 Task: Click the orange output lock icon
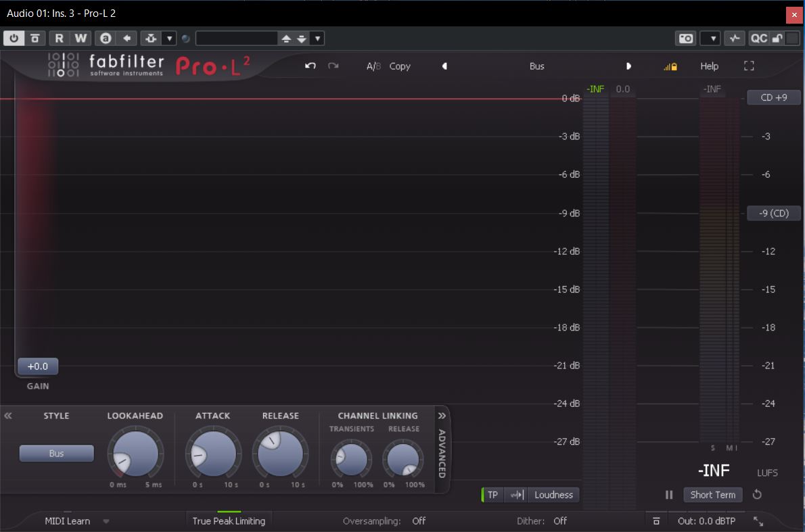(x=670, y=66)
